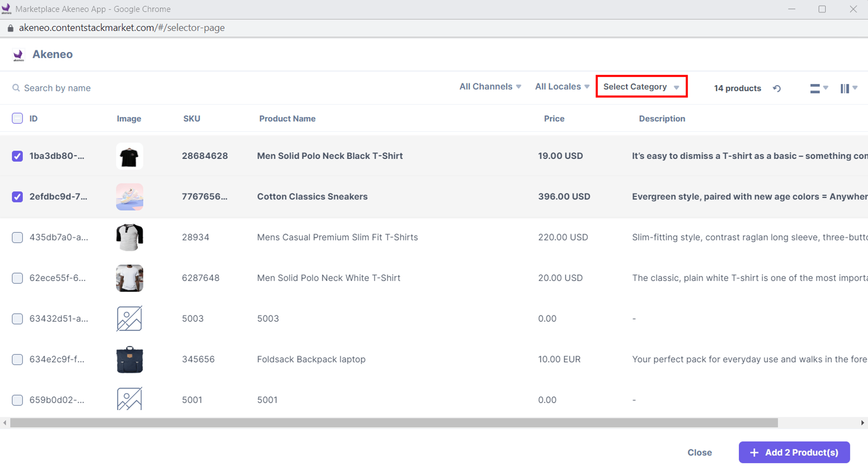Click placeholder image icon for product 5001
This screenshot has height=474, width=868.
[x=129, y=399]
